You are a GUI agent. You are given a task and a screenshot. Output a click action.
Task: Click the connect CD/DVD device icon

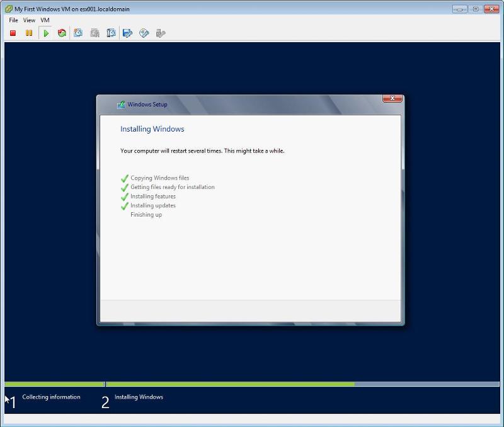(144, 33)
